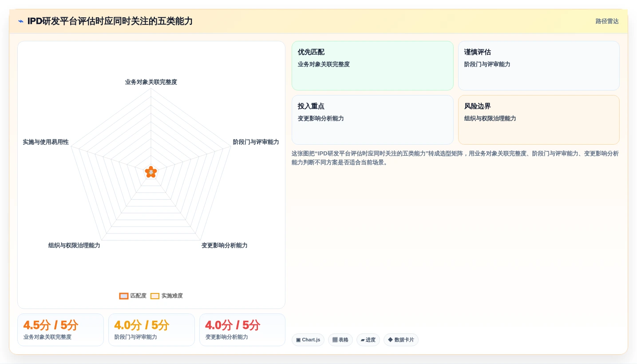Screen dimensions: 637x364
Task: Click the radar axis label 变更影响分析能力
Action: tap(224, 245)
